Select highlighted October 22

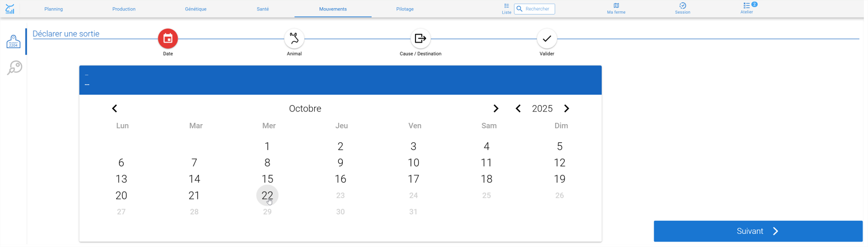267,195
